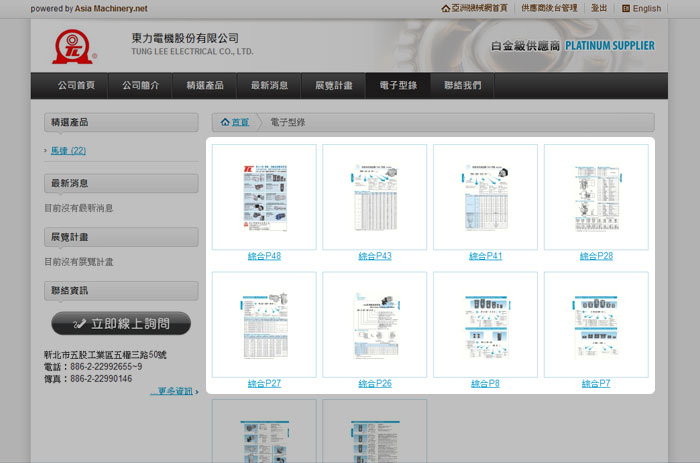This screenshot has width=700, height=463.
Task: Select 電子型錄 nav tab
Action: coord(398,85)
